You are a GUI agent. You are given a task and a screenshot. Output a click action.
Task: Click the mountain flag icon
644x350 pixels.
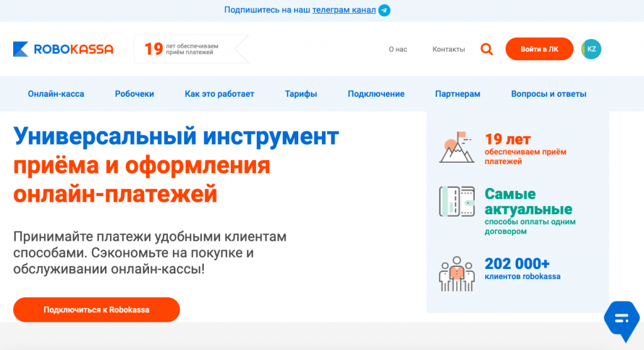pyautogui.click(x=457, y=147)
